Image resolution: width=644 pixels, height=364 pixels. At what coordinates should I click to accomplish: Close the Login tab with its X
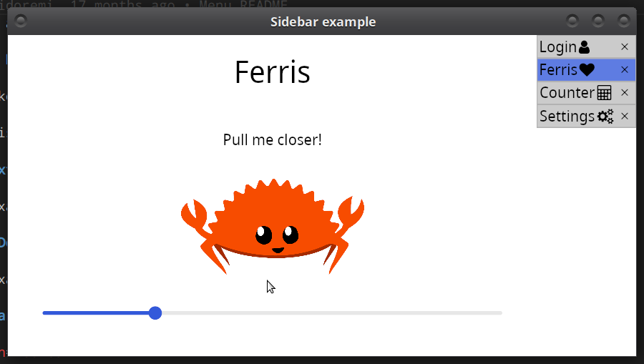625,46
